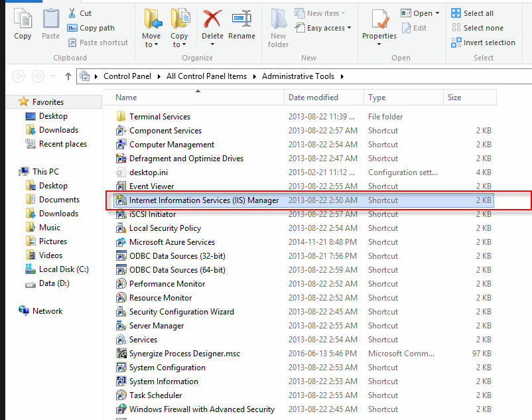
Task: Sort by Date modified column header
Action: [x=324, y=98]
